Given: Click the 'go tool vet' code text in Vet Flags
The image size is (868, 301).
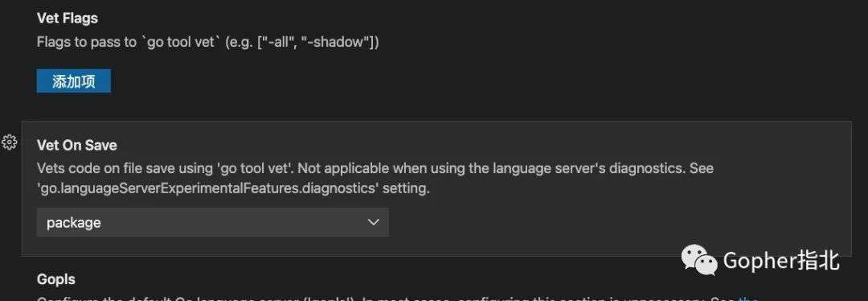Looking at the screenshot, I should click(x=181, y=42).
